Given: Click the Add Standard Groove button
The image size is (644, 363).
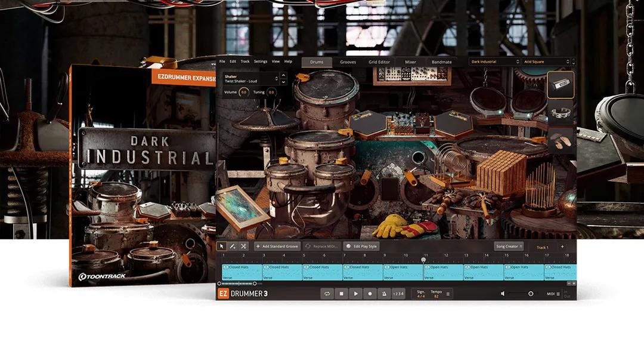Looking at the screenshot, I should (x=277, y=247).
